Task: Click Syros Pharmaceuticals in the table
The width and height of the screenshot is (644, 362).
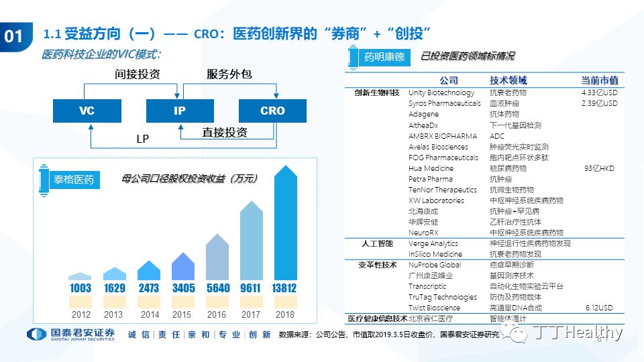Action: click(x=444, y=103)
